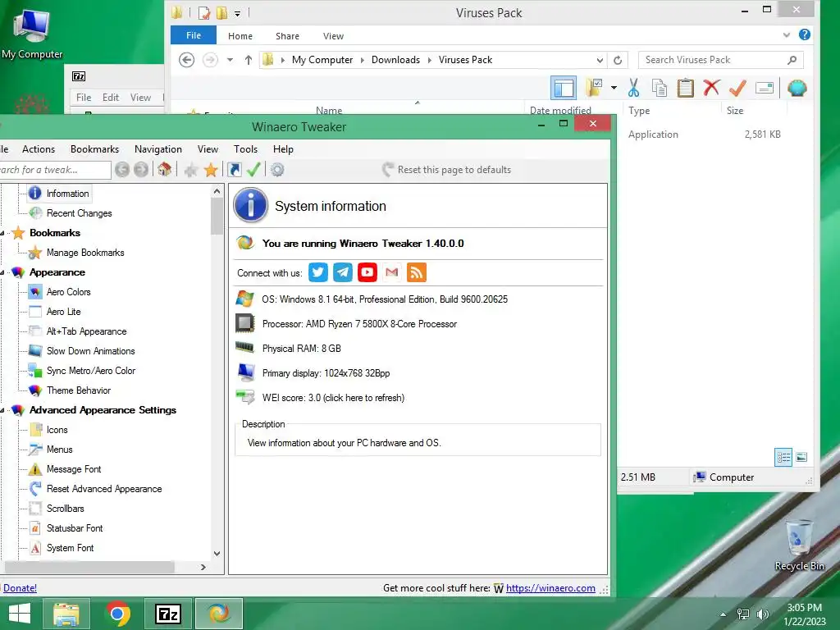Click the Gmail contact icon
This screenshot has width=840, height=630.
pyautogui.click(x=392, y=272)
